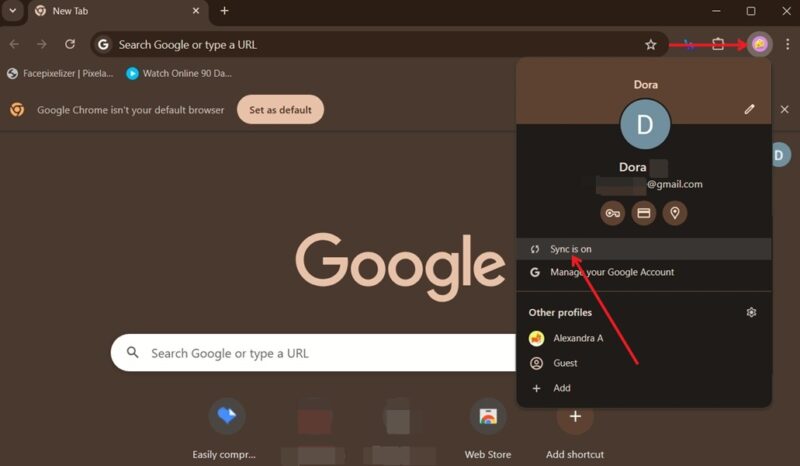Click Sync is on entry
Screen dimensions: 800x466
point(644,249)
